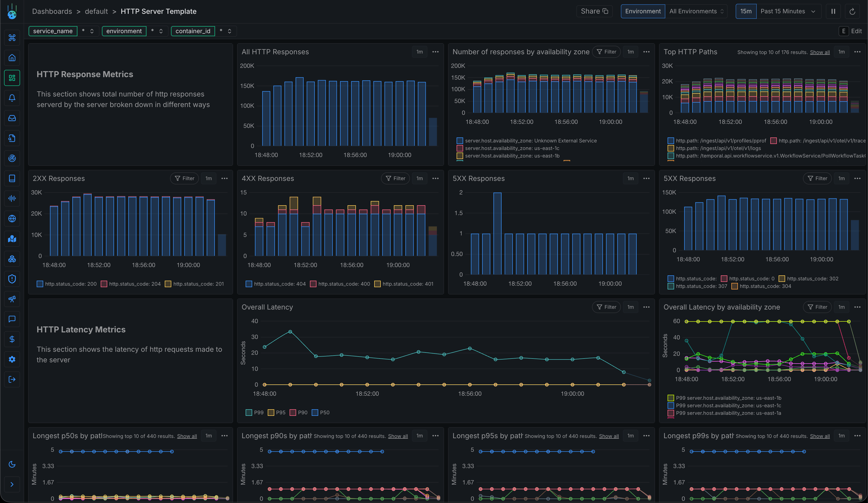Open the shield security icon
Viewport: 868px width, 503px height.
pyautogui.click(x=12, y=279)
